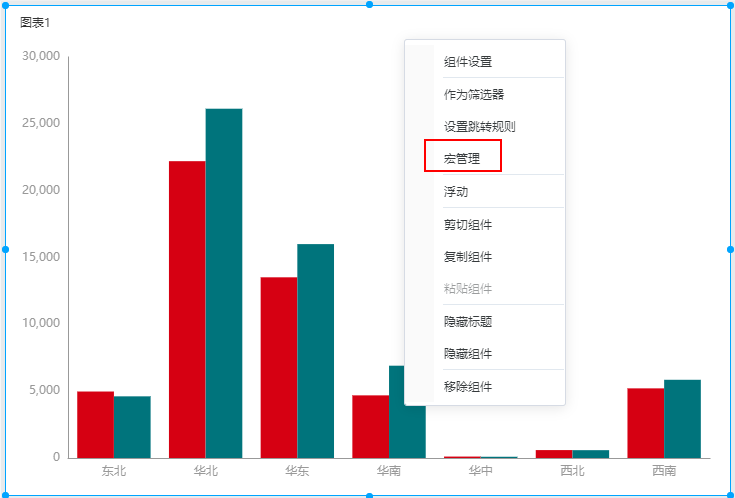Select the red 西南 bar
Screen dimensions: 735x498
(x=645, y=423)
